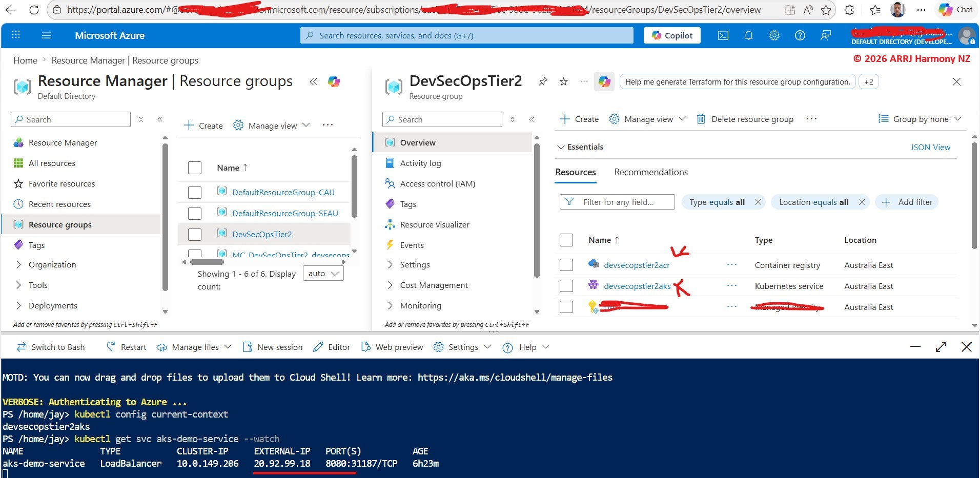
Task: Click Copilot icon in Resource groups header
Action: [334, 81]
